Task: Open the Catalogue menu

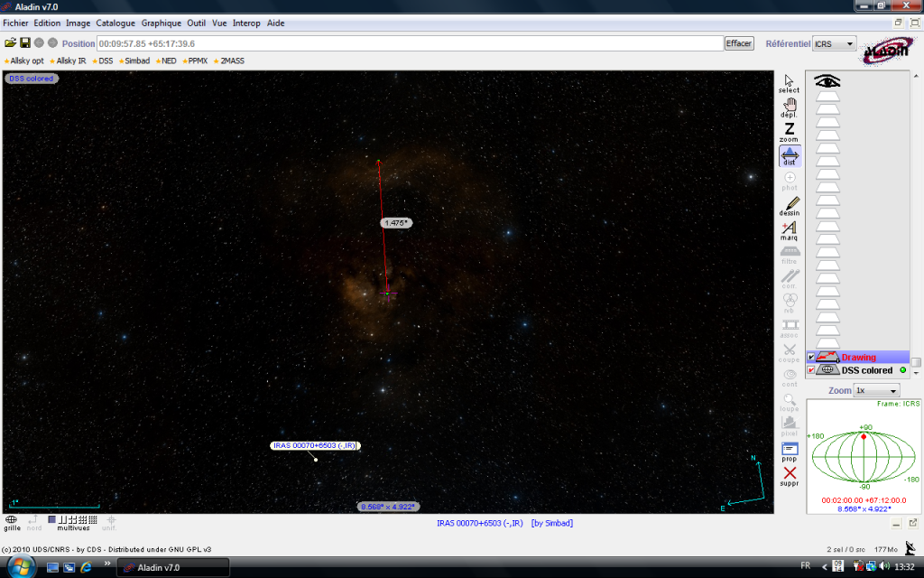Action: (x=115, y=23)
